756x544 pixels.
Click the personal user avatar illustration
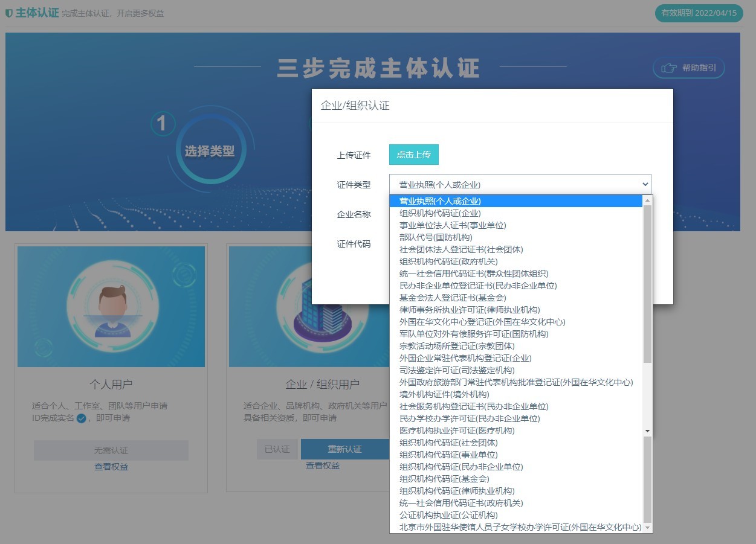click(x=111, y=305)
